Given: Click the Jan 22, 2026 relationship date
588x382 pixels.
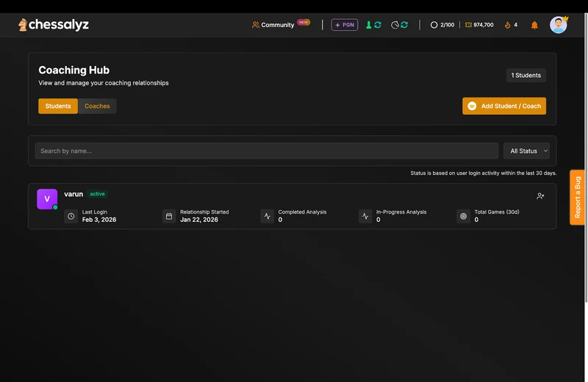Looking at the screenshot, I should [x=198, y=220].
